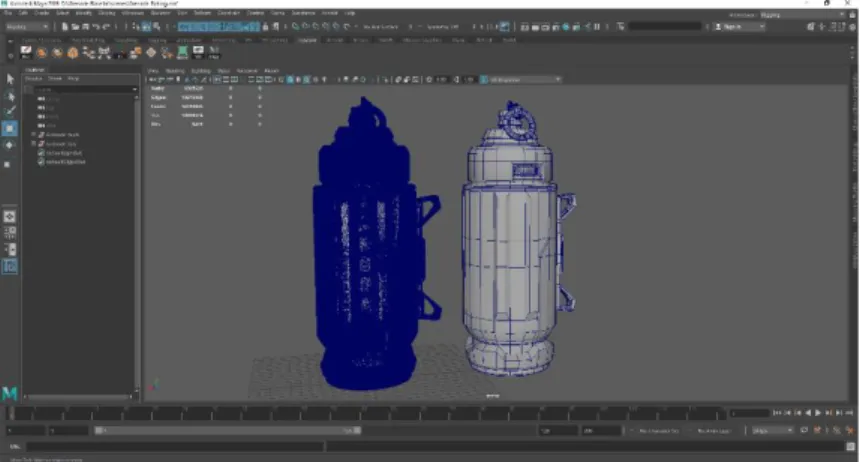Click the green shelf icon

tap(182, 52)
